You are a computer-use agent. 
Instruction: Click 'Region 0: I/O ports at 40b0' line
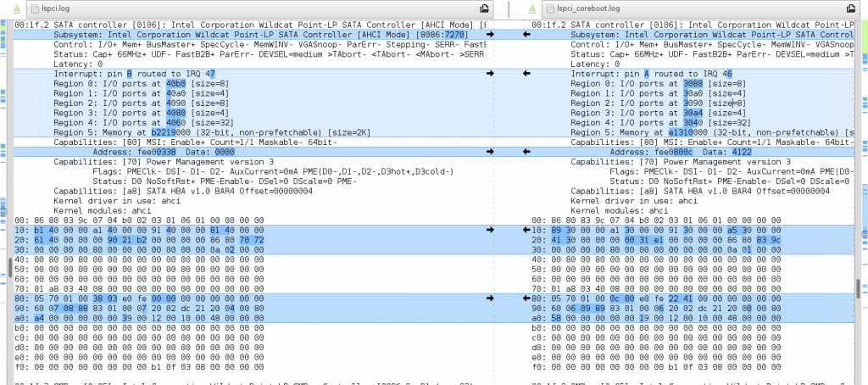click(x=142, y=83)
